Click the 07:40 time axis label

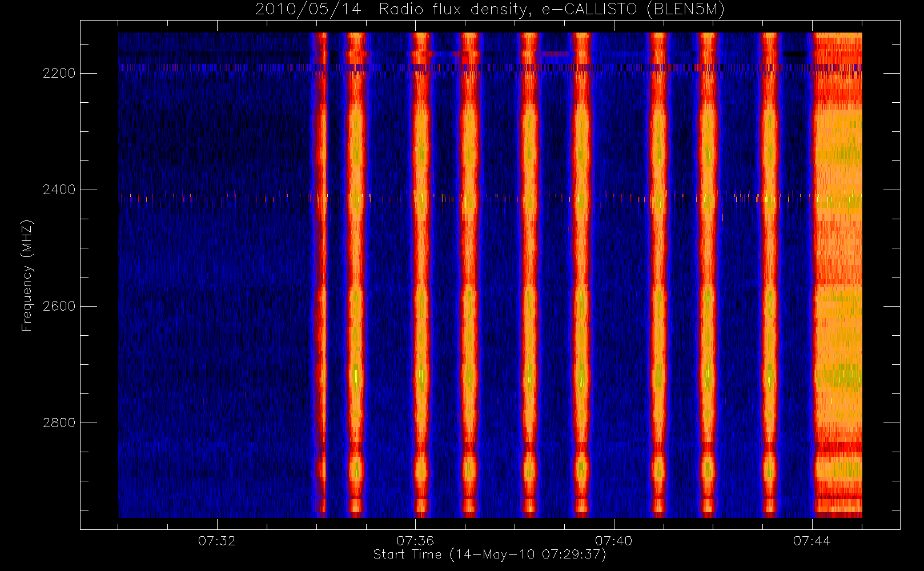tap(613, 541)
